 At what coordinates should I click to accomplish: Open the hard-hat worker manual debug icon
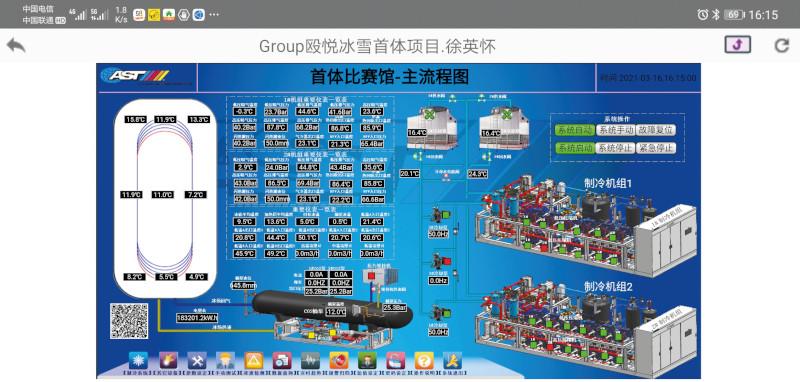tap(225, 360)
